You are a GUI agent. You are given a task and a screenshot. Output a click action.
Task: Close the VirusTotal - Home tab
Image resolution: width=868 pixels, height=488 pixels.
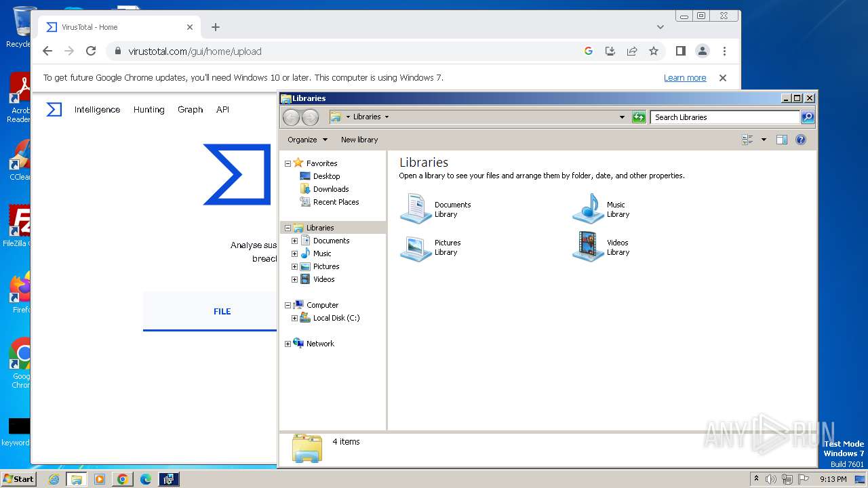190,27
